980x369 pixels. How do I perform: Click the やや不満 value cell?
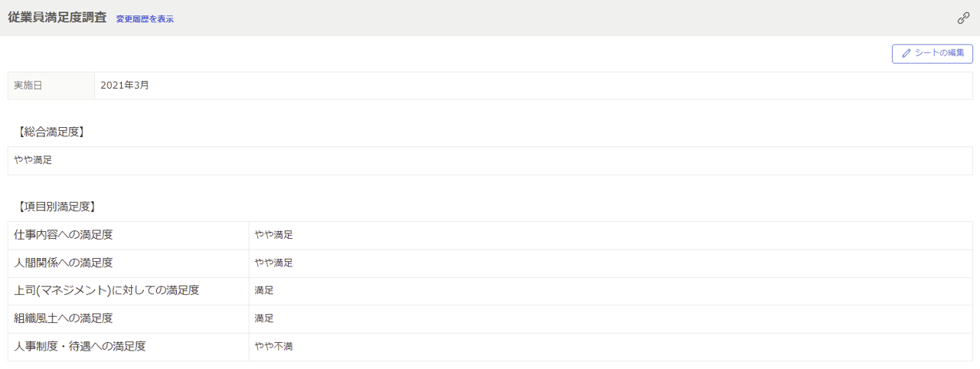pyautogui.click(x=611, y=347)
